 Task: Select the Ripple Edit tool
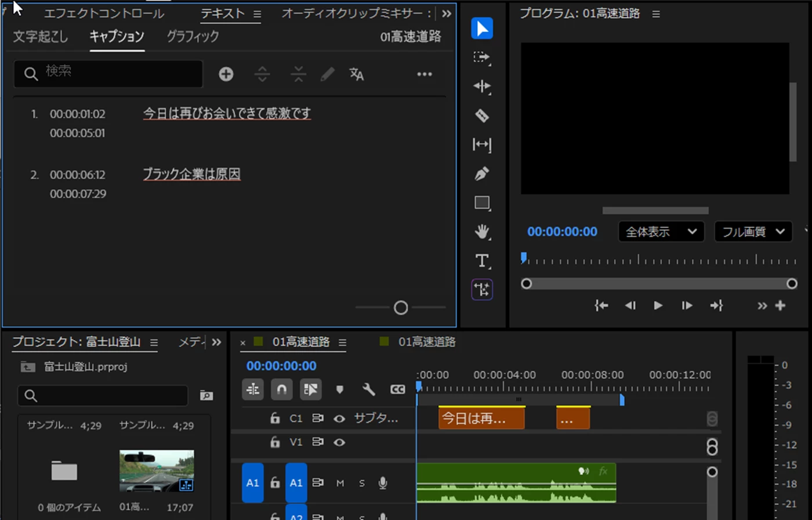pyautogui.click(x=482, y=86)
